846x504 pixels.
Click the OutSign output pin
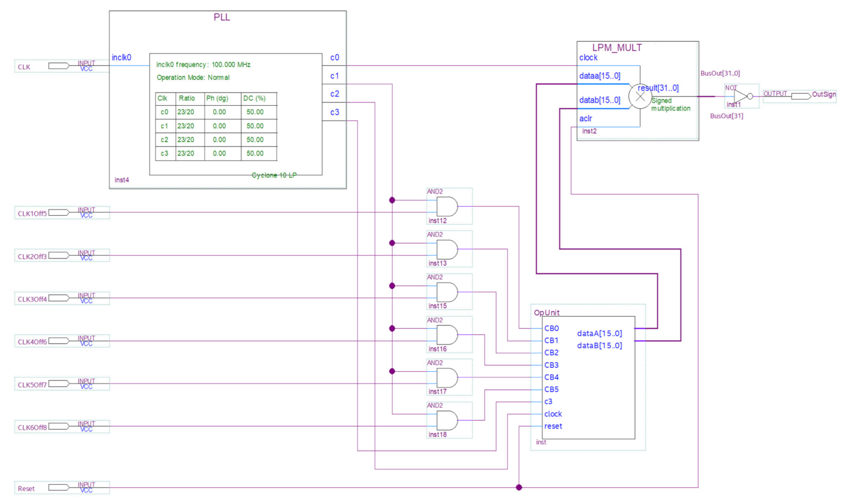pos(801,96)
